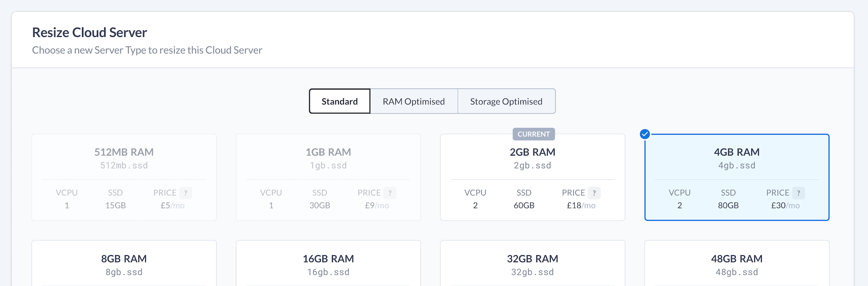
Task: Open the RAM Optimised tab
Action: (x=414, y=101)
